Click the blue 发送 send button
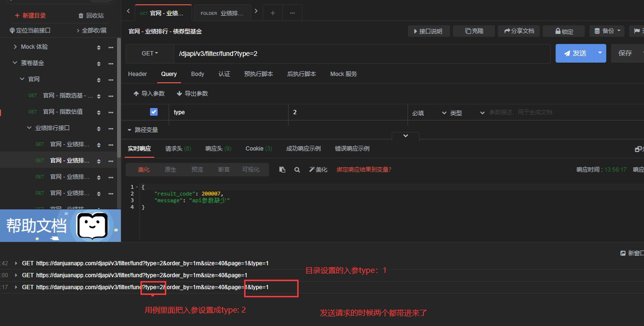 (x=575, y=54)
